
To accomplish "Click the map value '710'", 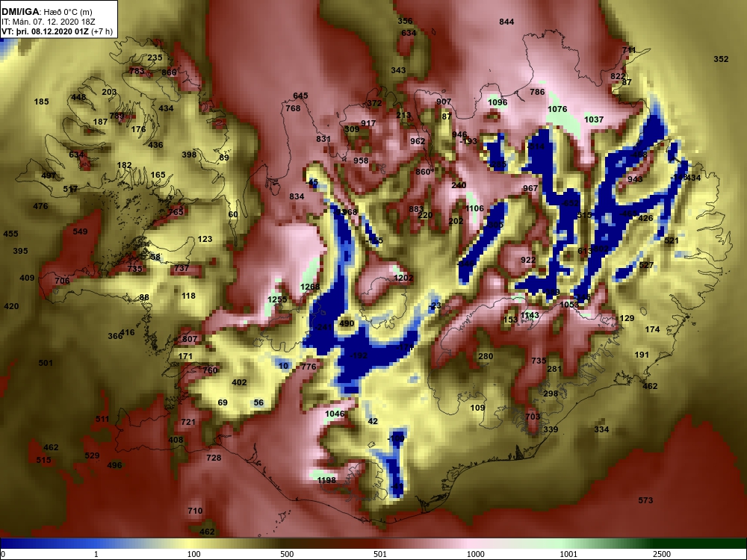I will [195, 511].
